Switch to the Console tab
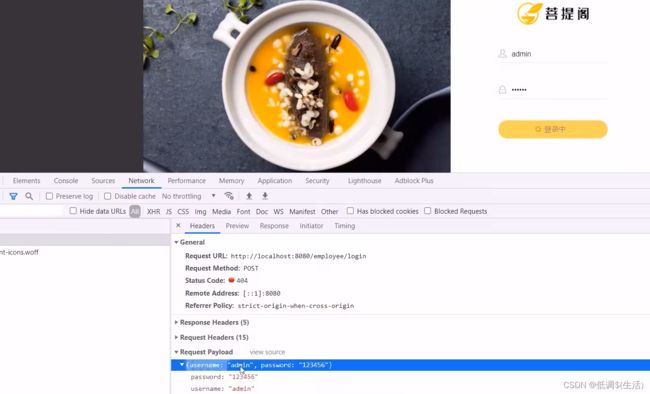650x394 pixels. [66, 181]
